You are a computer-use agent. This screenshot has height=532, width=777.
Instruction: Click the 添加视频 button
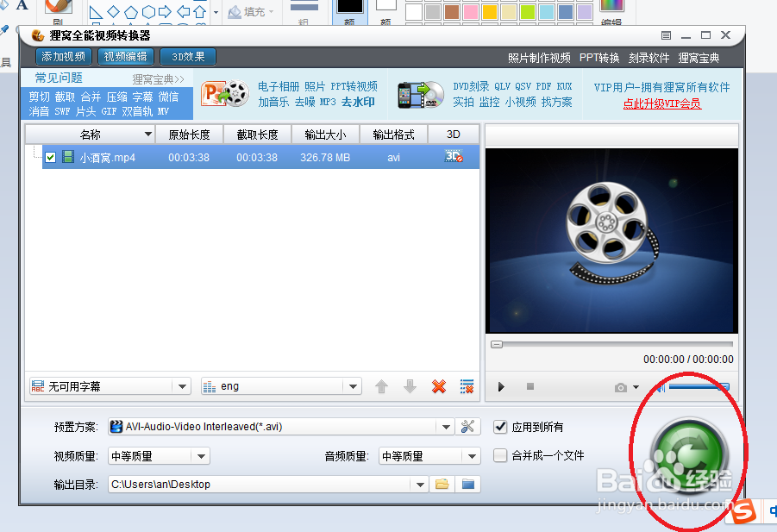pyautogui.click(x=64, y=56)
